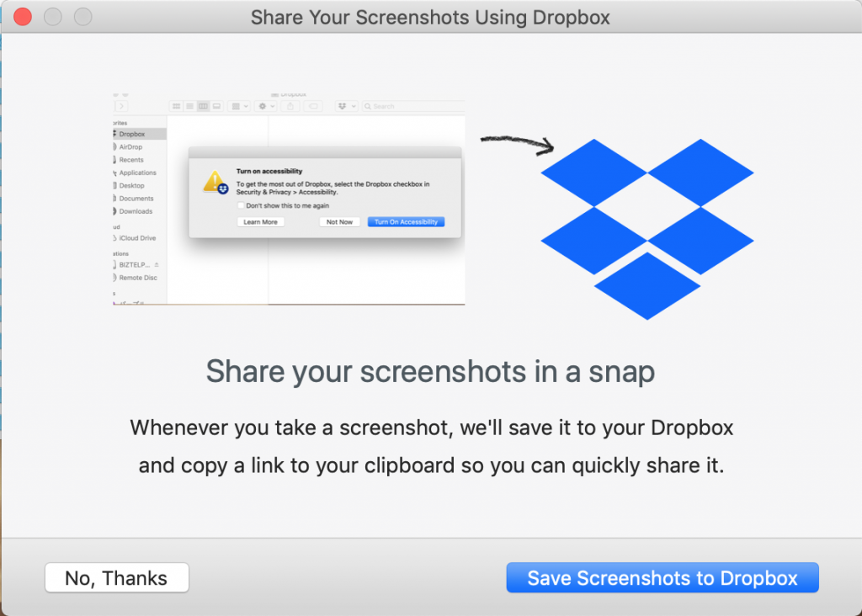Click text "and copy a link to your clipboard"
The width and height of the screenshot is (862, 616).
coord(297,465)
